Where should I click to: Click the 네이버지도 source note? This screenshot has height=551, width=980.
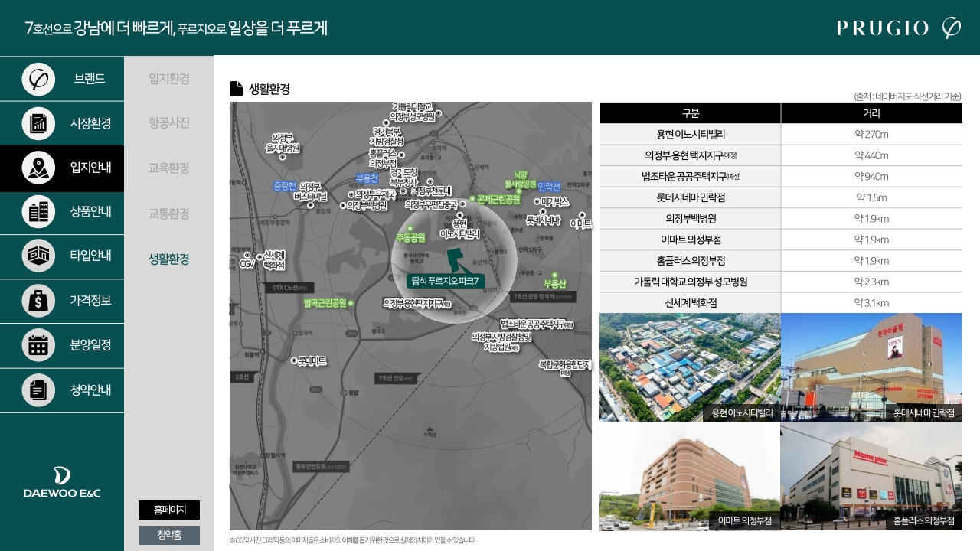tap(908, 96)
